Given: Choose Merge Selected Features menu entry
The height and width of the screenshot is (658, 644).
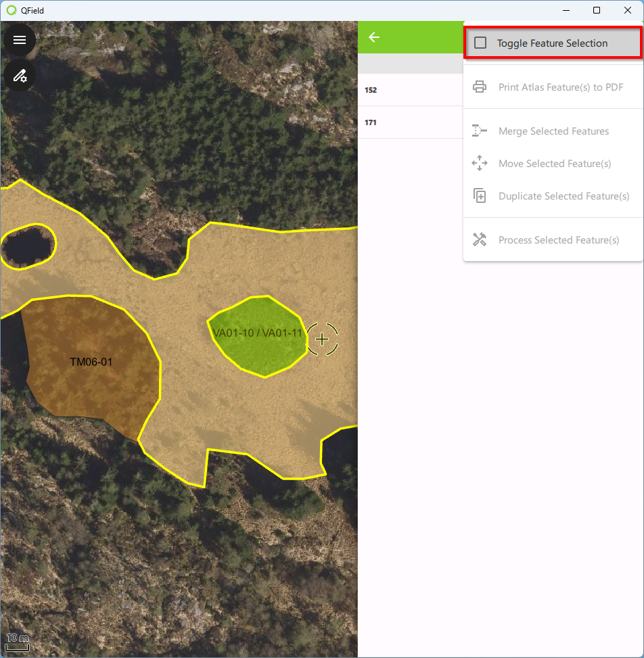Looking at the screenshot, I should click(x=553, y=131).
